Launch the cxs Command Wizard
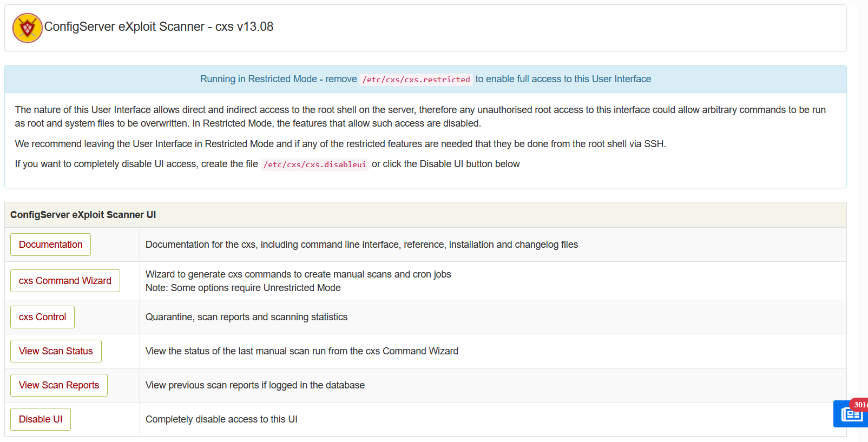 click(x=65, y=281)
